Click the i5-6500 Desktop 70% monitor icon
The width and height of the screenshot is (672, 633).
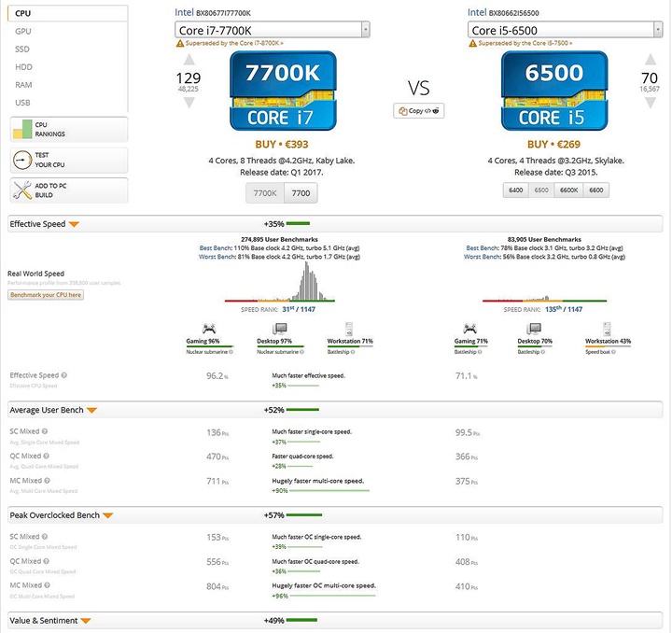pos(534,329)
